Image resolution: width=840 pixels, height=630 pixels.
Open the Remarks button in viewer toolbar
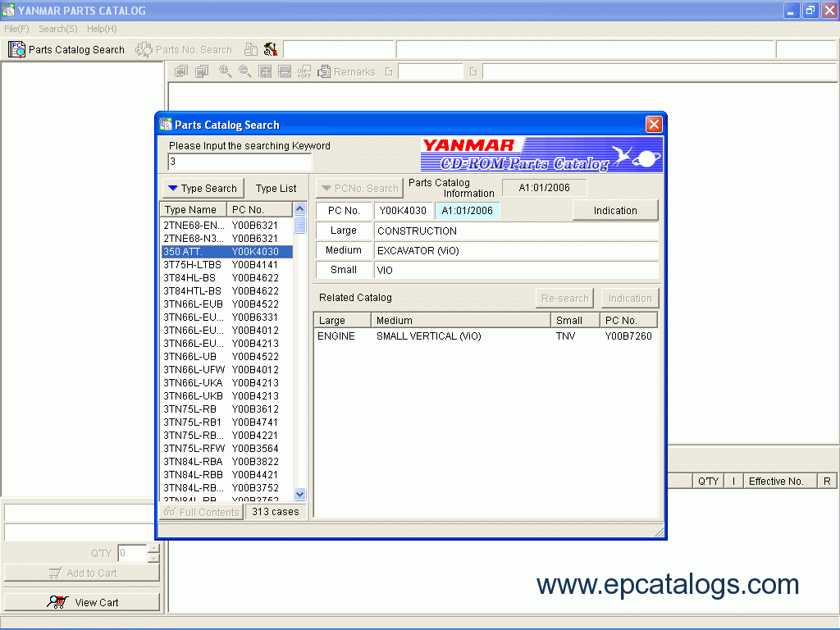click(347, 71)
